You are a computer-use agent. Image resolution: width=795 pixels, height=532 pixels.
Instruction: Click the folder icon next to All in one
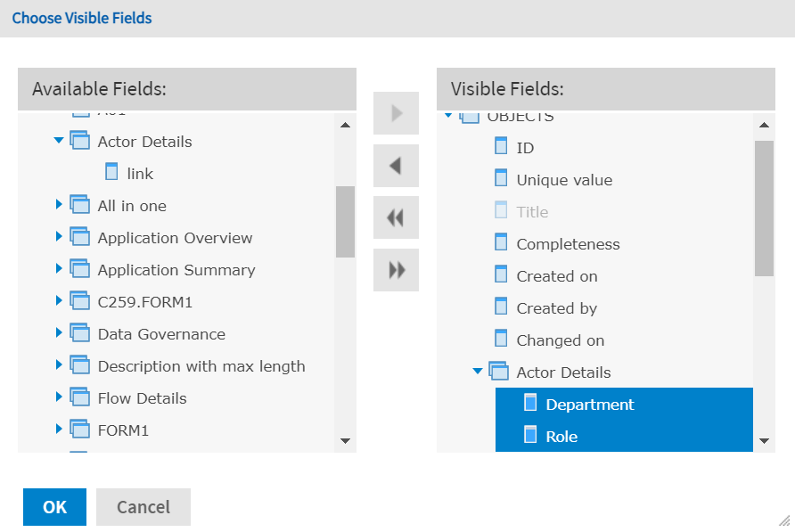[80, 204]
